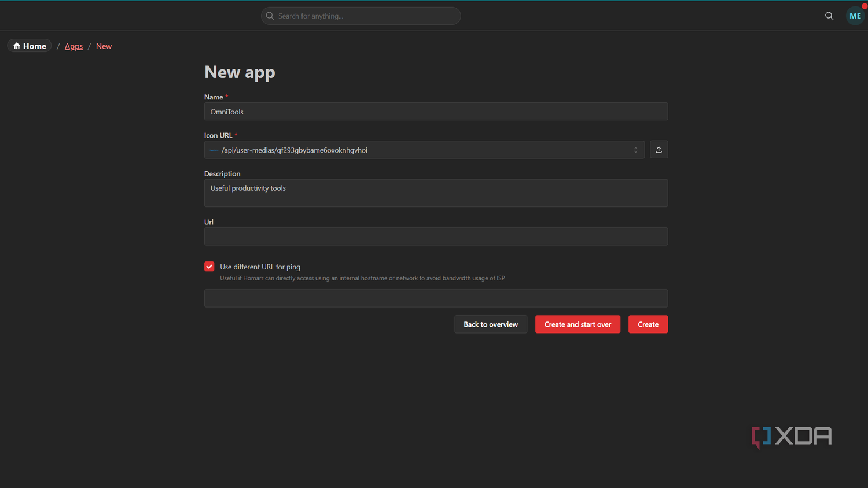Screen dimensions: 868x488
Task: Click the empty Url input field
Action: (436, 236)
